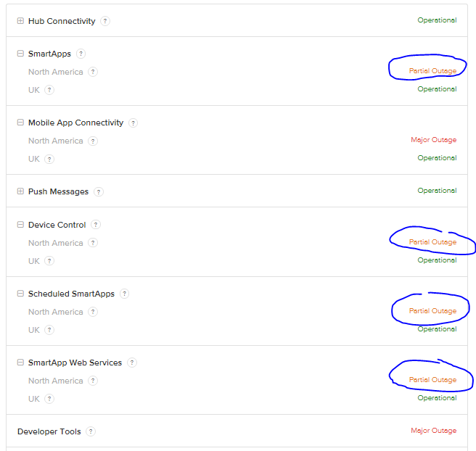Click help icon next to Hub Connectivity
This screenshot has height=451, width=476.
tap(105, 21)
